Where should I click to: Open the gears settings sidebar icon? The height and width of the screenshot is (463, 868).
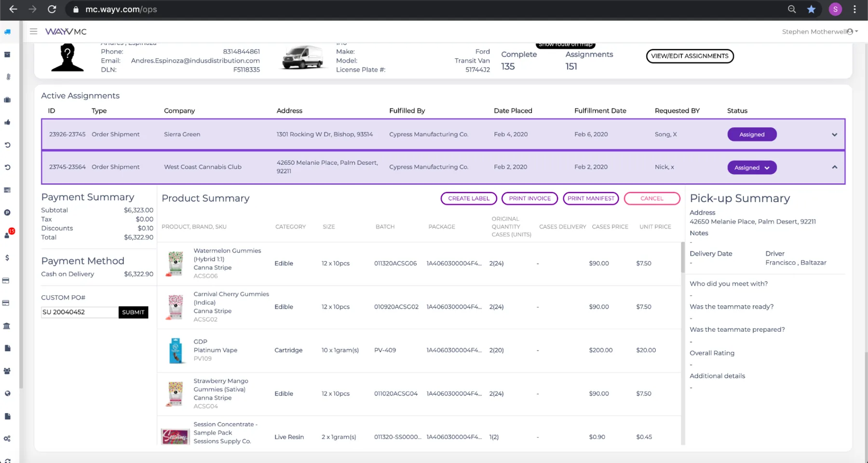7,439
